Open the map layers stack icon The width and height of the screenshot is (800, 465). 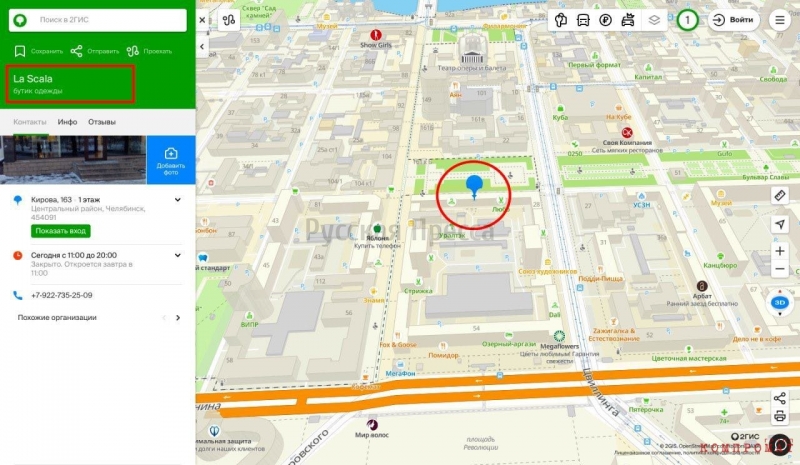pos(654,20)
